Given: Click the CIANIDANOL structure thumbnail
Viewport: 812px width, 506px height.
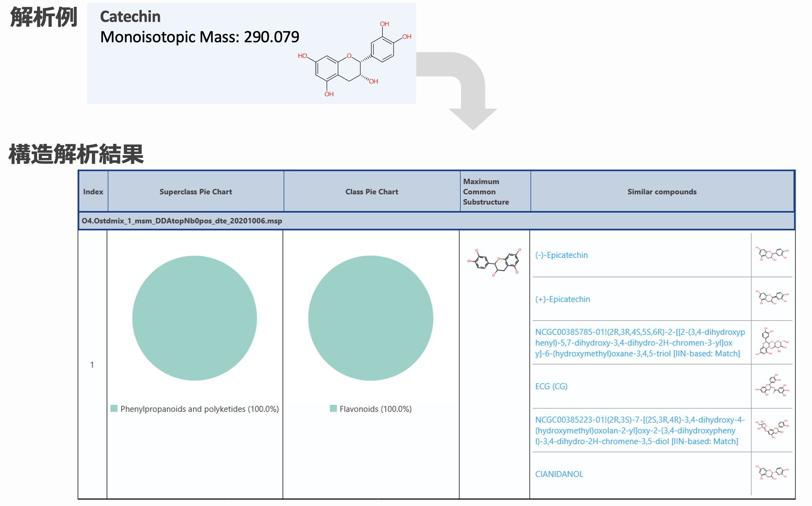Looking at the screenshot, I should [772, 473].
